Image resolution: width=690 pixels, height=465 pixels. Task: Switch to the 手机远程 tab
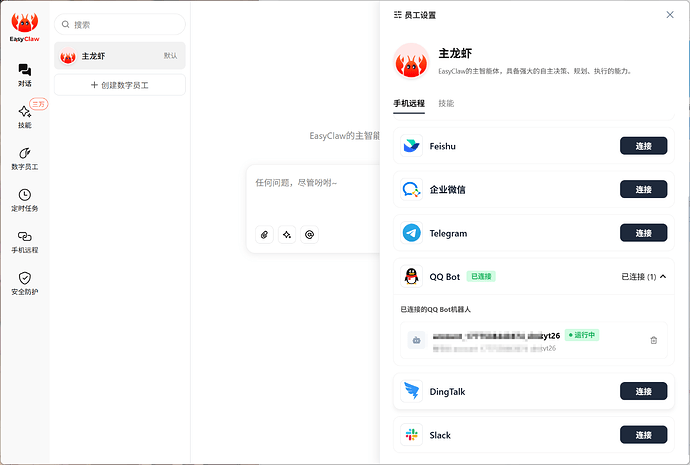point(409,103)
